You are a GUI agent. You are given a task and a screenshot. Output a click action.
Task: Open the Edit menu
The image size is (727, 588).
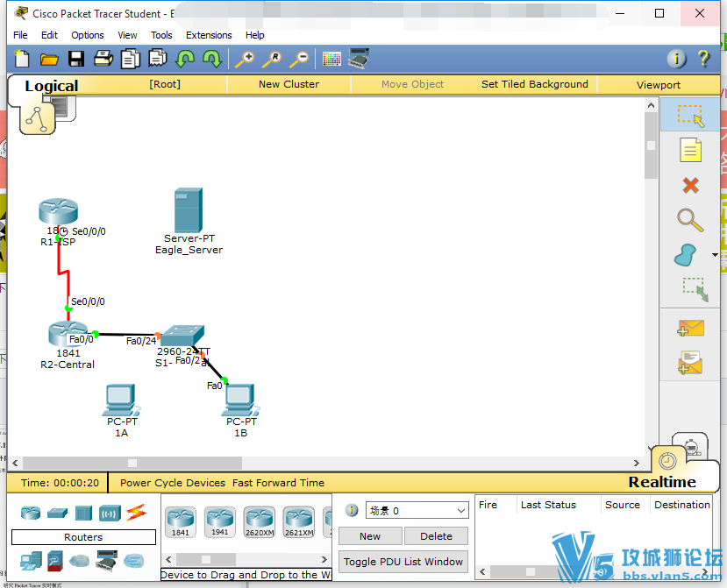click(49, 35)
